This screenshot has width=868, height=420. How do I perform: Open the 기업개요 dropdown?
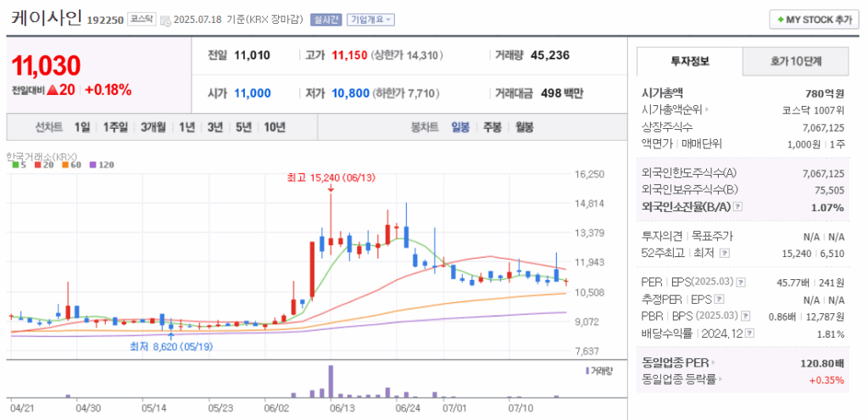(370, 20)
